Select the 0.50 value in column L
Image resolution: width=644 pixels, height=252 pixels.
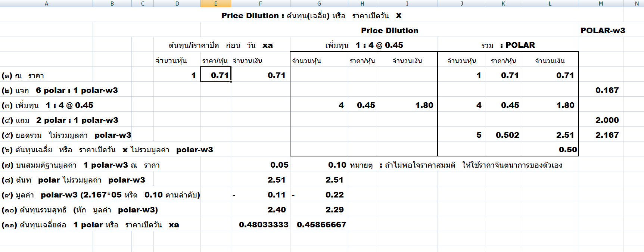[568, 150]
